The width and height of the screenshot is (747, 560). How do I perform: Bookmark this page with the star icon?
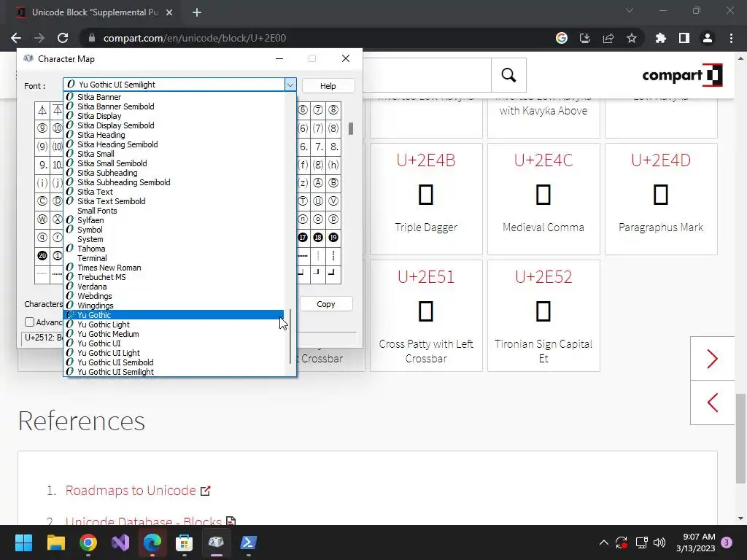point(632,38)
